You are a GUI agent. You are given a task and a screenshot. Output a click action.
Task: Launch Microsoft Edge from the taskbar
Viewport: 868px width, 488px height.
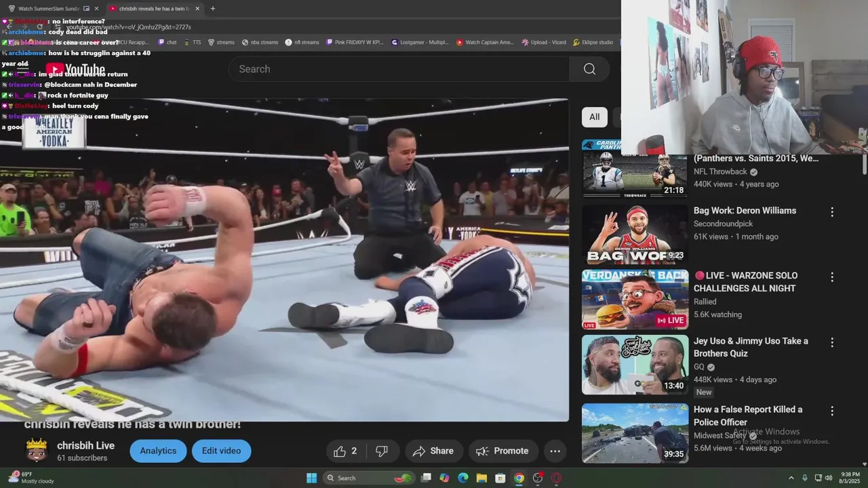463,478
